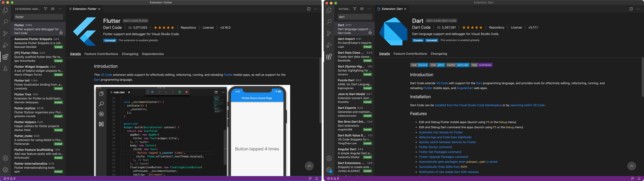The width and height of the screenshot is (644, 181).
Task: Open Dependencies tab for Flutter extension
Action: (153, 54)
